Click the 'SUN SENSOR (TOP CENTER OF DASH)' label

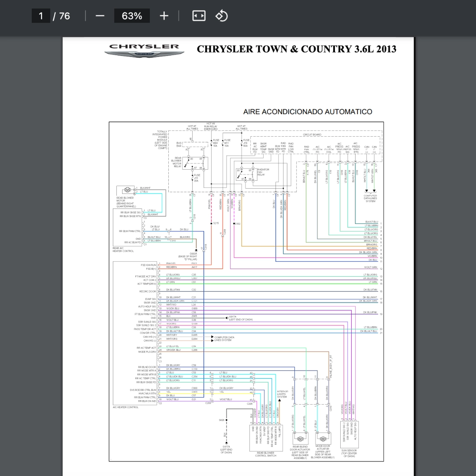click(349, 453)
